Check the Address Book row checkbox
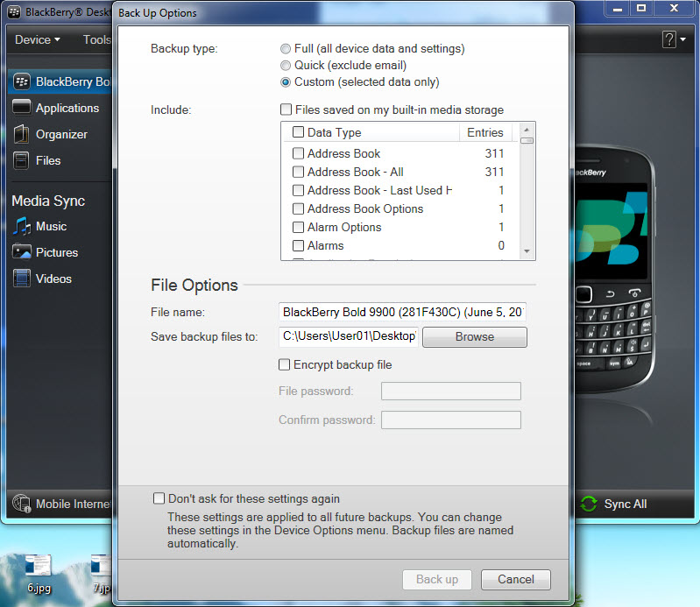Screen dimensions: 700x607 coord(298,153)
